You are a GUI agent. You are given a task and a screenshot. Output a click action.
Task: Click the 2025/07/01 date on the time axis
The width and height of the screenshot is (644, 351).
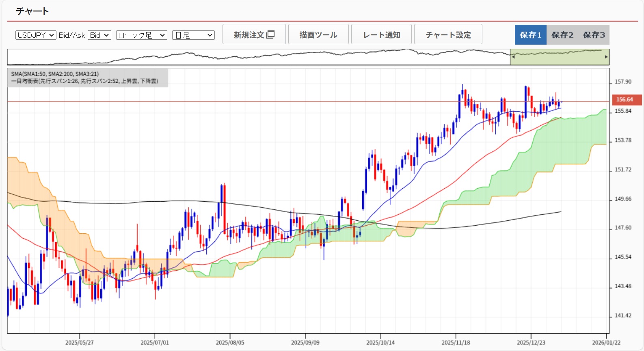pos(155,342)
